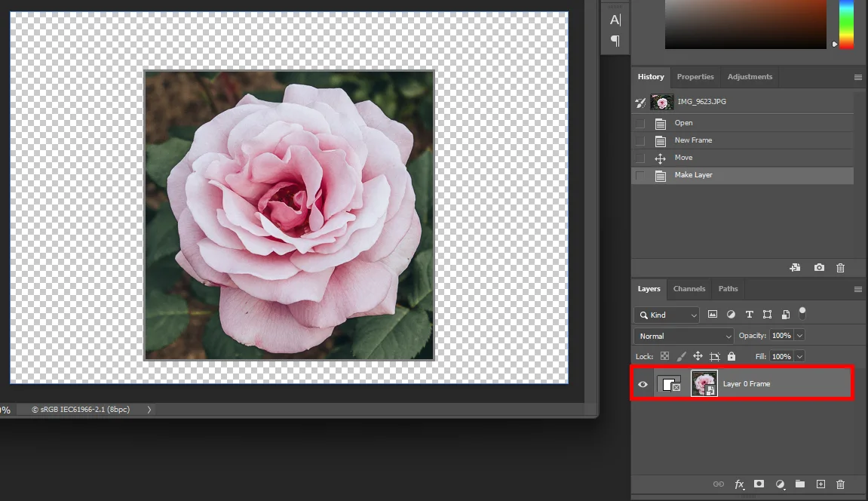Lock transparent pixels on the layer
Image resolution: width=868 pixels, height=501 pixels.
(664, 357)
